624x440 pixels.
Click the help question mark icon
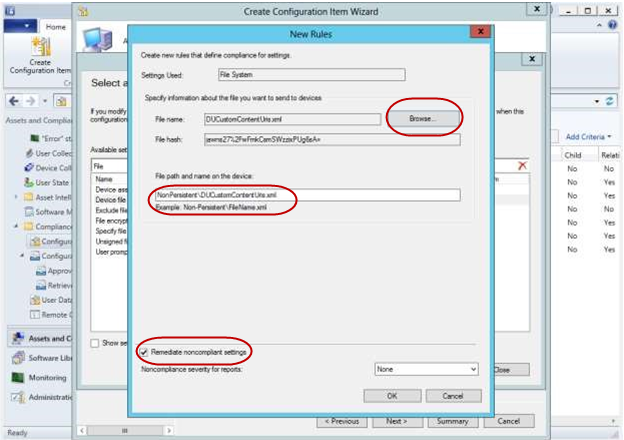pyautogui.click(x=613, y=25)
